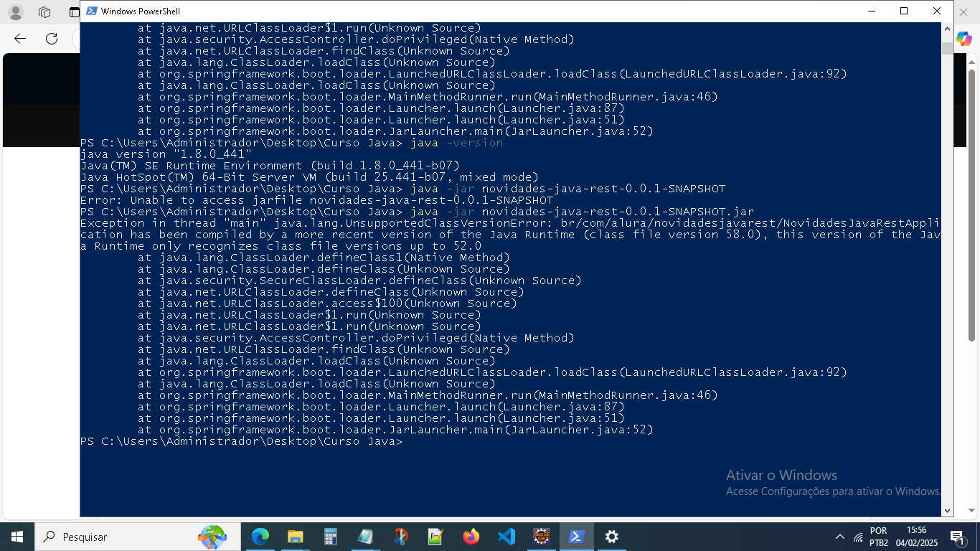Open the Edge profile avatar icon

[x=15, y=12]
